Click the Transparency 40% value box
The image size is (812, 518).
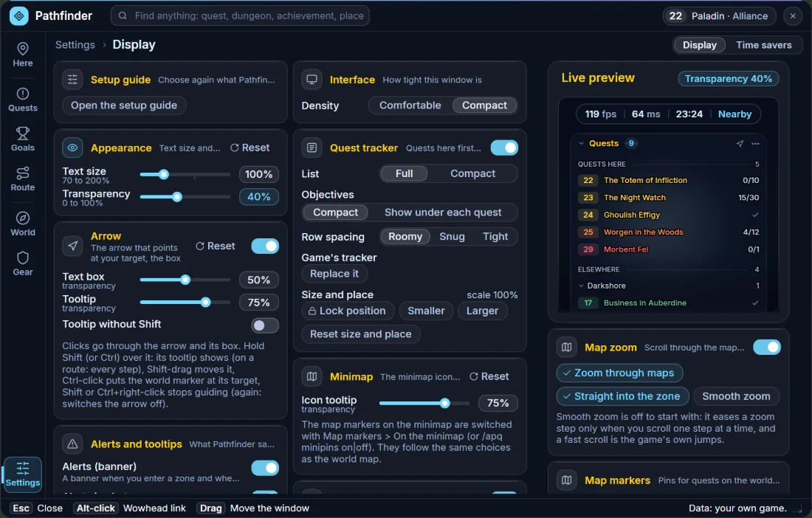(259, 196)
